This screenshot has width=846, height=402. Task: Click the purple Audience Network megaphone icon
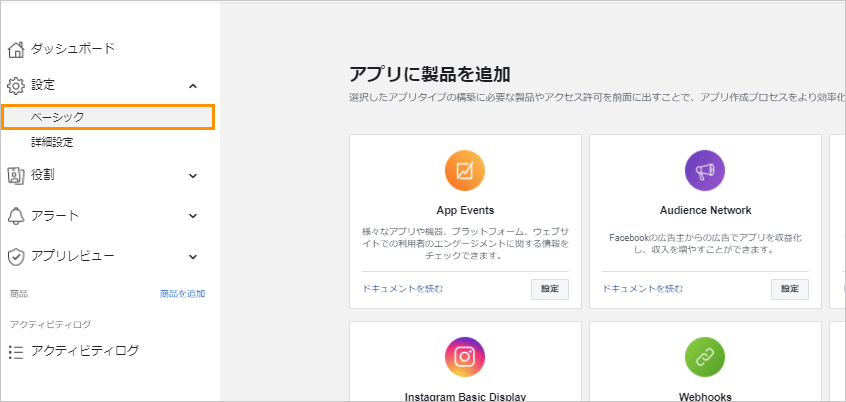705,171
